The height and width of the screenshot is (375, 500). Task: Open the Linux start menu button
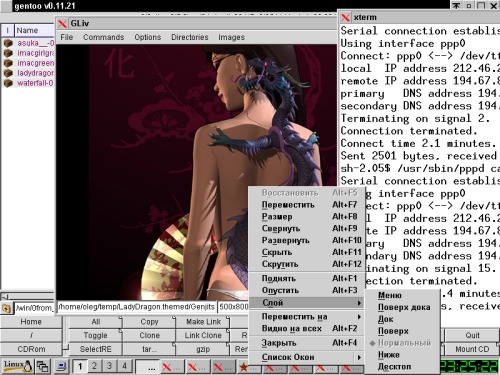click(17, 366)
